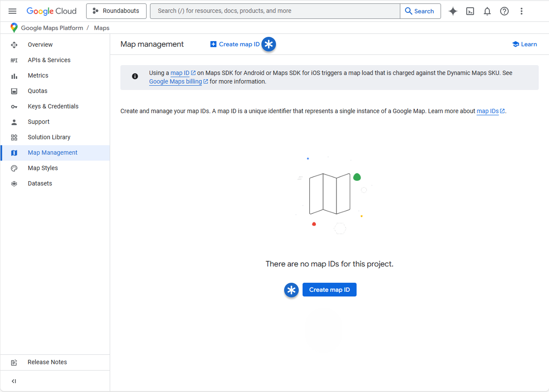The image size is (549, 392).
Task: Click the info icon in the notice banner
Action: click(135, 76)
